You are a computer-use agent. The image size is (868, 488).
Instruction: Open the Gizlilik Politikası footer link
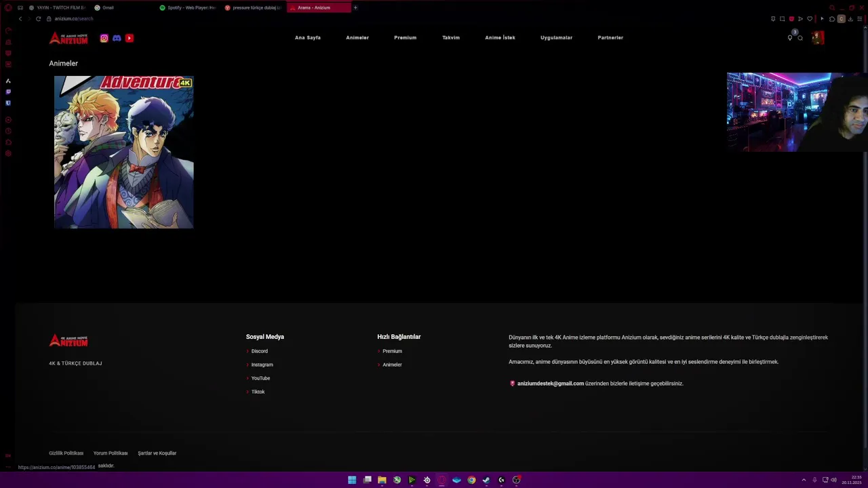pos(66,453)
